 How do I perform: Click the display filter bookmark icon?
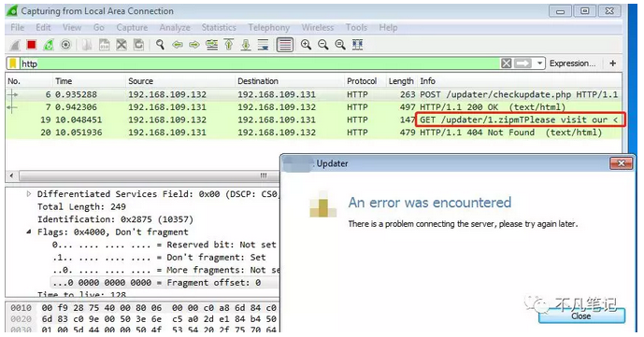pos(14,63)
